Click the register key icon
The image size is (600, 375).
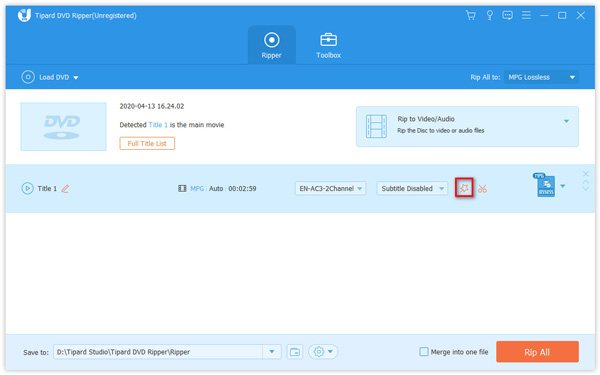(489, 15)
